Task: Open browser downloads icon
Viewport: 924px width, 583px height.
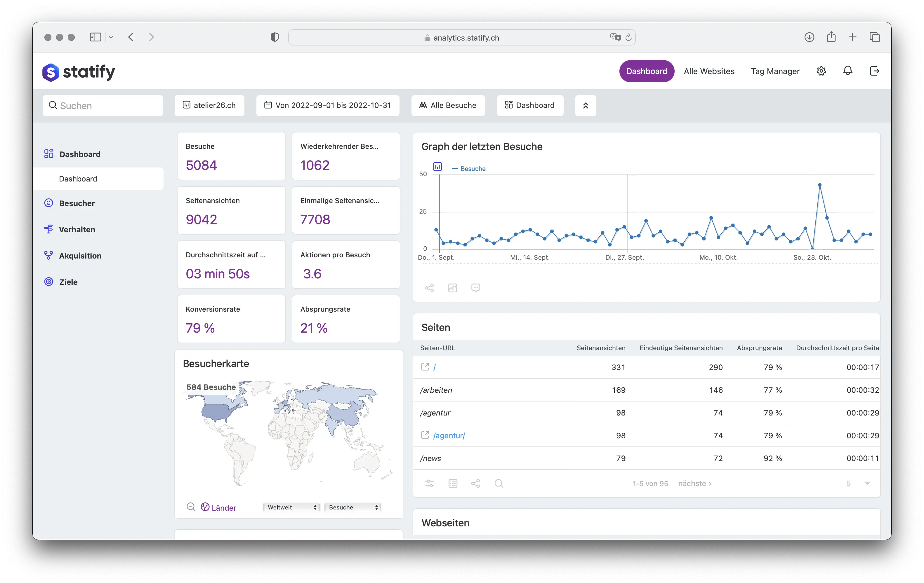Action: pos(809,37)
